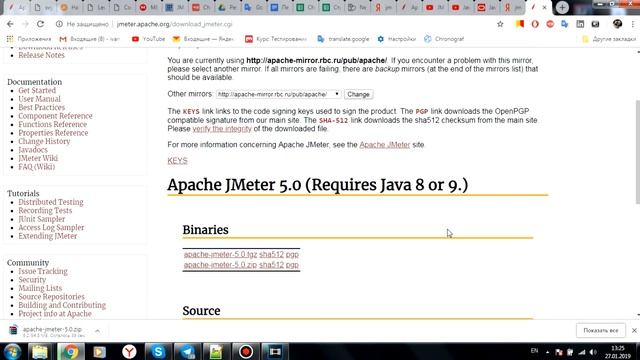
Task: Open sha512 link for the tgz binary
Action: click(271, 254)
